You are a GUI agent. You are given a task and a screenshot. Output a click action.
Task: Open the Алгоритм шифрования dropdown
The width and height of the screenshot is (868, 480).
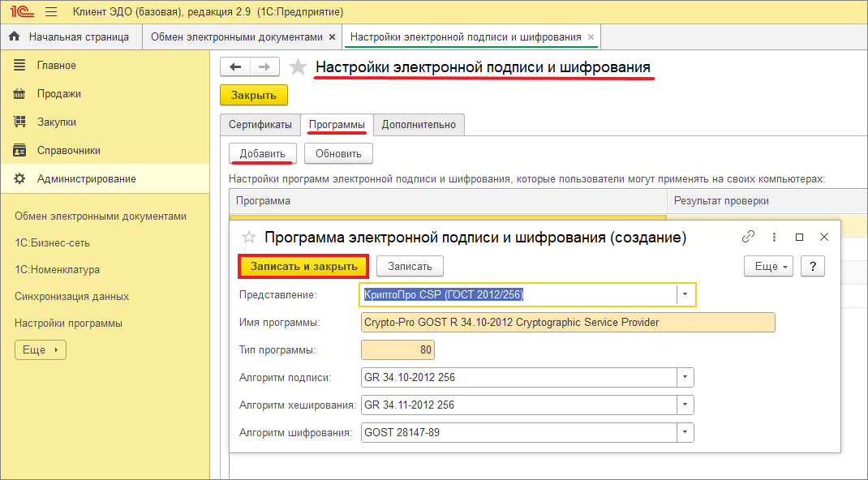[x=684, y=432]
